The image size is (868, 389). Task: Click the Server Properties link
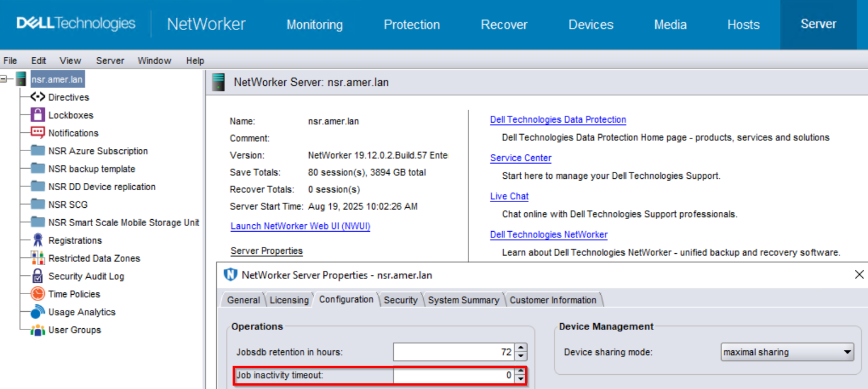[x=267, y=250]
